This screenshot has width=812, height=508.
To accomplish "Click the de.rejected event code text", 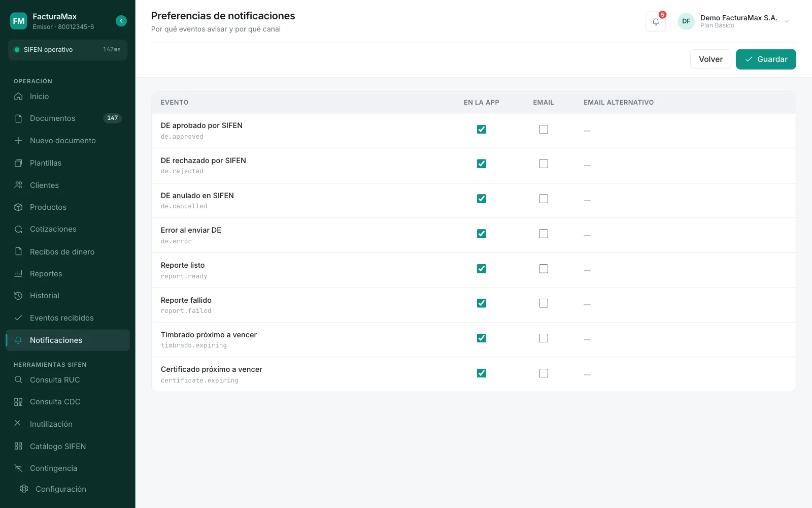I will 182,172.
